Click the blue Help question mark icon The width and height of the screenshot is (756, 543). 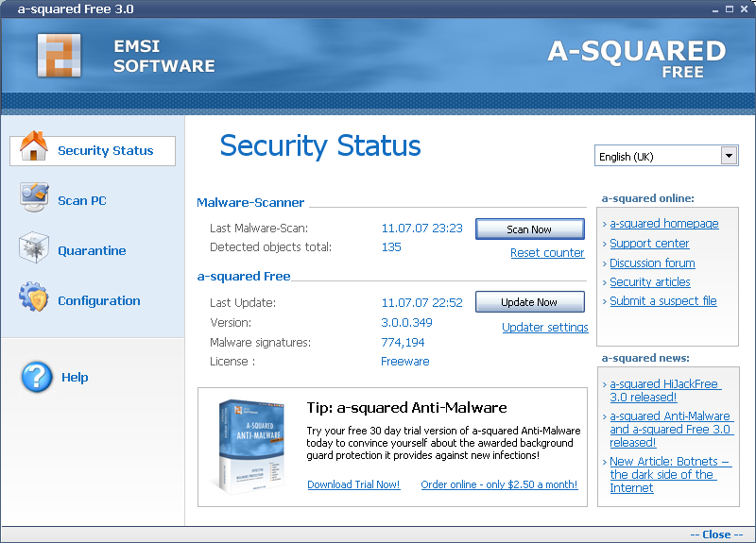point(36,377)
